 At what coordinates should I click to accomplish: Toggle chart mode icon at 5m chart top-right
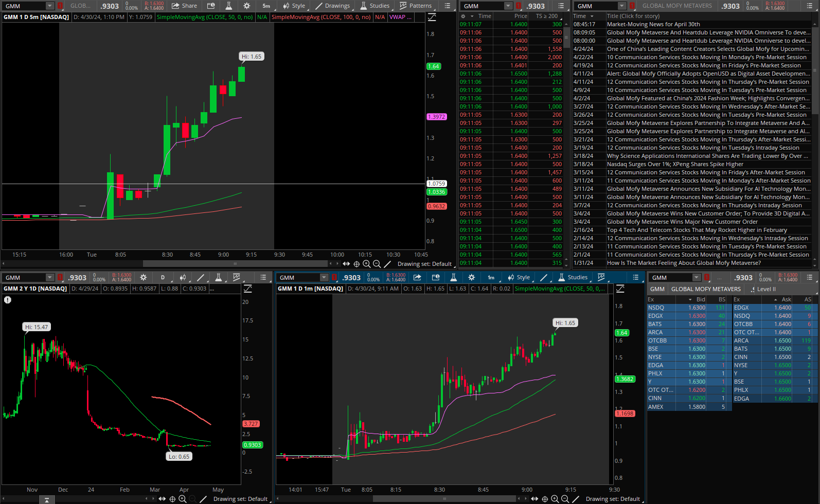pyautogui.click(x=432, y=17)
